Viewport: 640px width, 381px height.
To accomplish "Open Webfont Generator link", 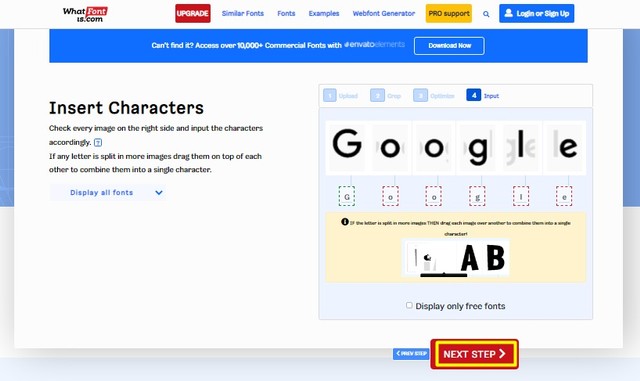I will point(384,13).
